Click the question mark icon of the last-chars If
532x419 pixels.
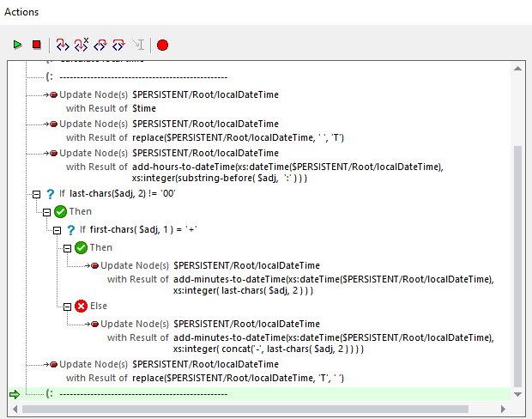[x=51, y=195]
